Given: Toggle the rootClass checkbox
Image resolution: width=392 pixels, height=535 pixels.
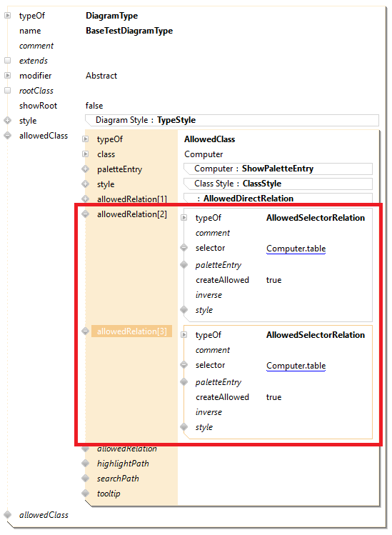Looking at the screenshot, I should pos(8,91).
